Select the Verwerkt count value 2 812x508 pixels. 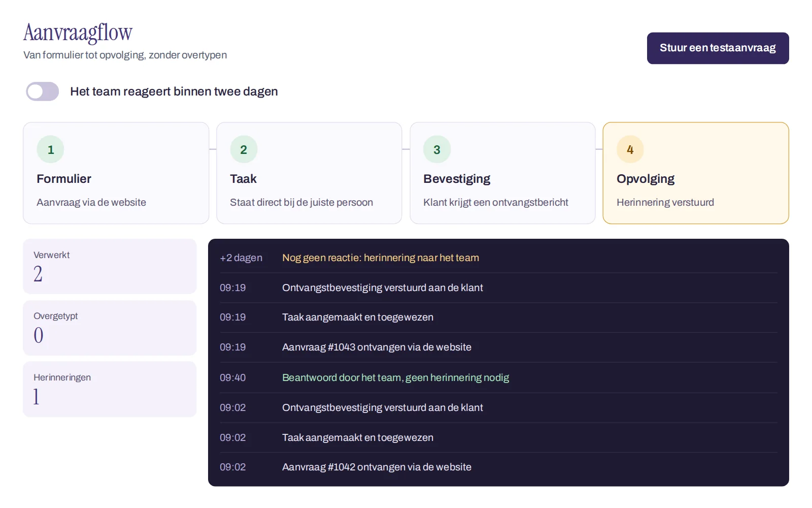38,274
